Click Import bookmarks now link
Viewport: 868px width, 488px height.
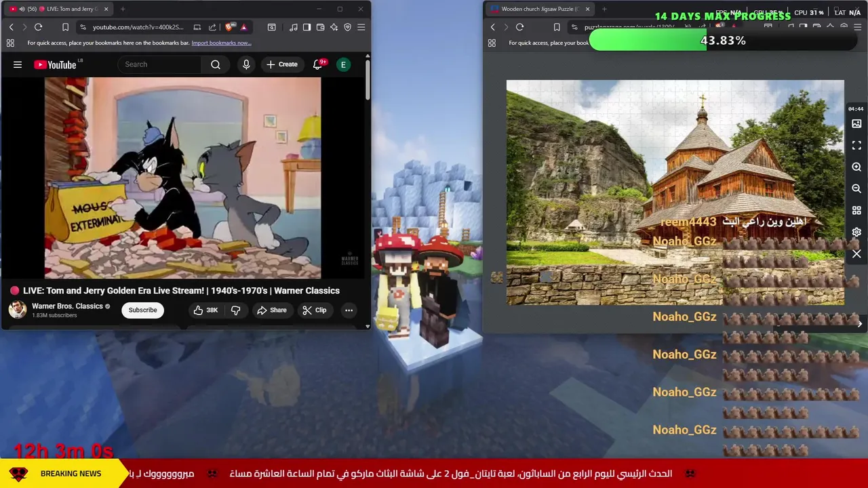[221, 43]
